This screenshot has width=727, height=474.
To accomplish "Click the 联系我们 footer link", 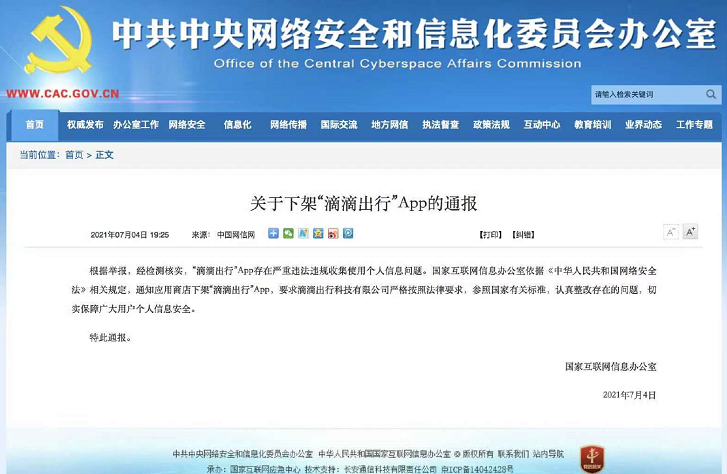I will point(513,454).
